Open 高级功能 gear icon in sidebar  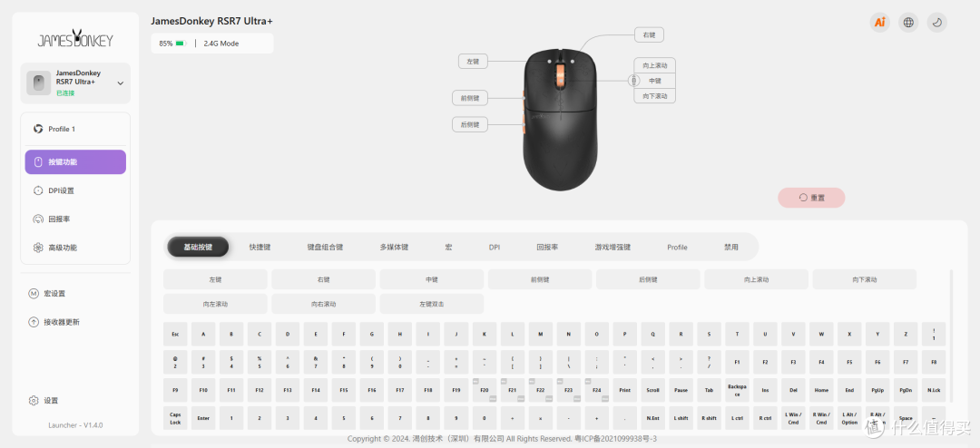tap(37, 248)
